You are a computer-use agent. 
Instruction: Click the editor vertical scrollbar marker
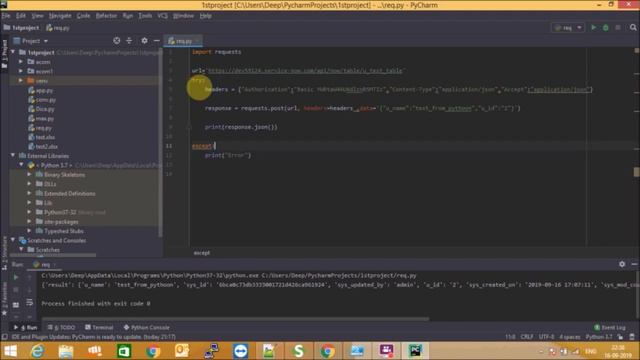[636, 172]
